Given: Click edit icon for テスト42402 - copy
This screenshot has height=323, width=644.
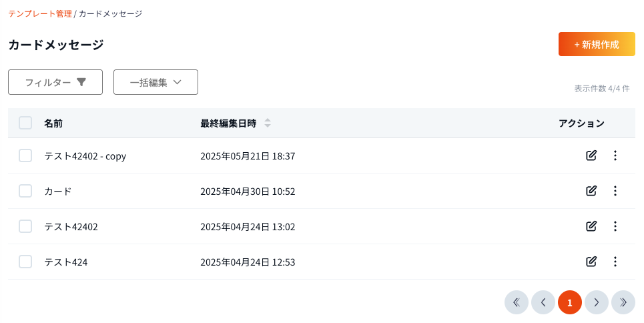Looking at the screenshot, I should (x=591, y=155).
